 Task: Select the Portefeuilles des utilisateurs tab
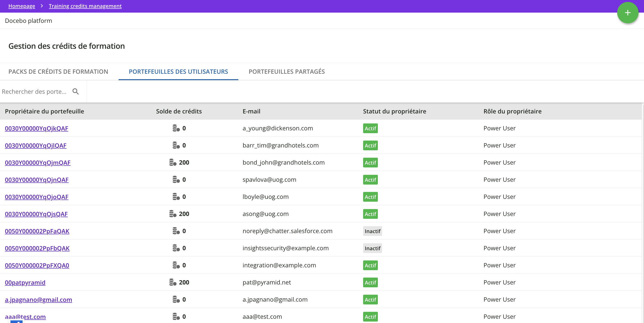tap(178, 72)
